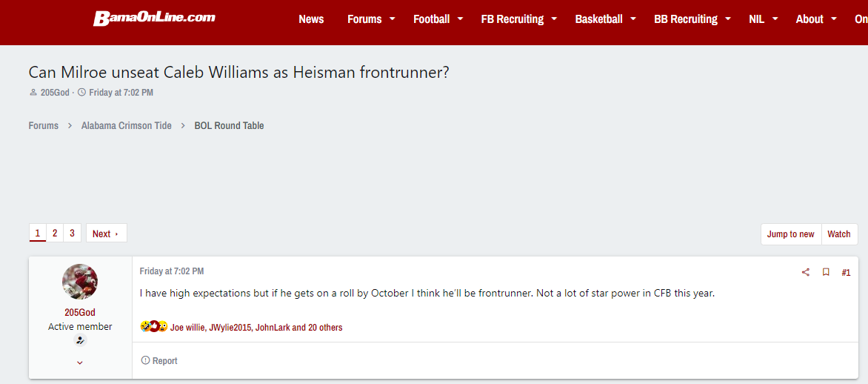Click 205God's avatar picture
Screen dimensions: 868x384
[x=80, y=282]
